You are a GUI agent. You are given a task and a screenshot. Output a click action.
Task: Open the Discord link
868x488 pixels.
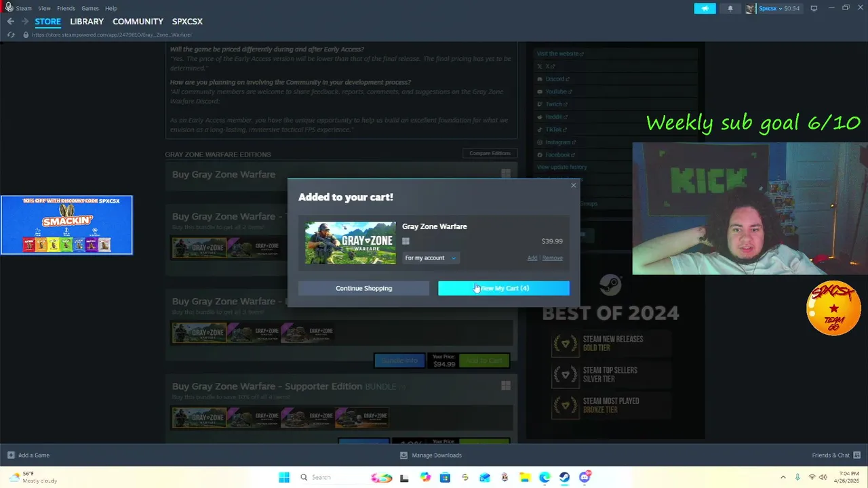(x=553, y=79)
